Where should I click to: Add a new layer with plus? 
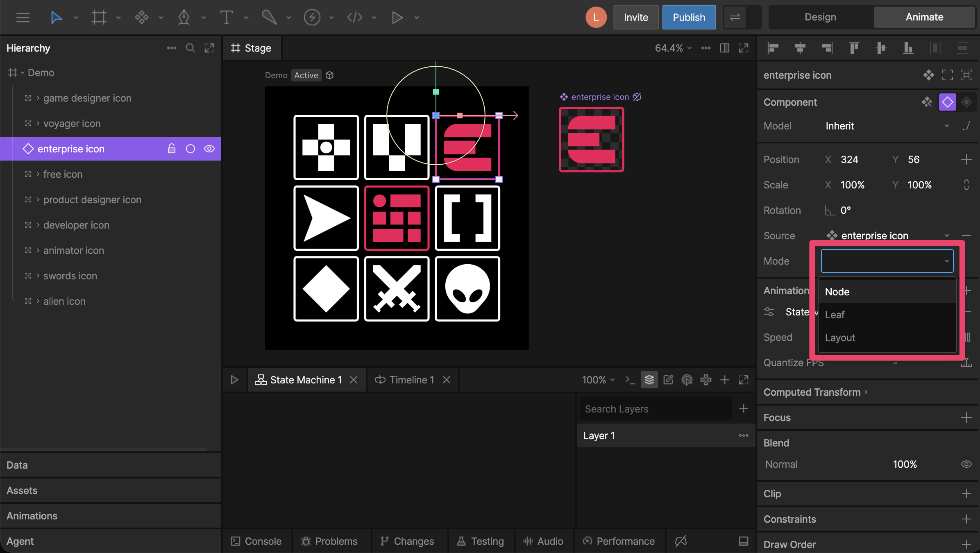[743, 408]
